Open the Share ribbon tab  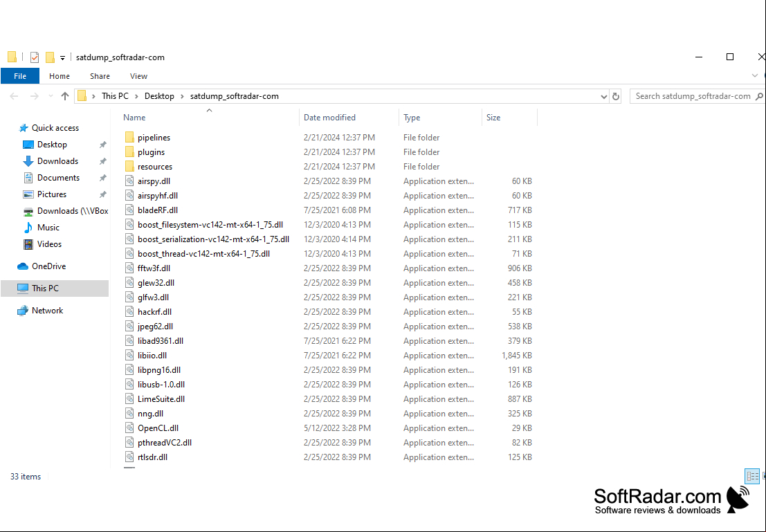pos(100,76)
